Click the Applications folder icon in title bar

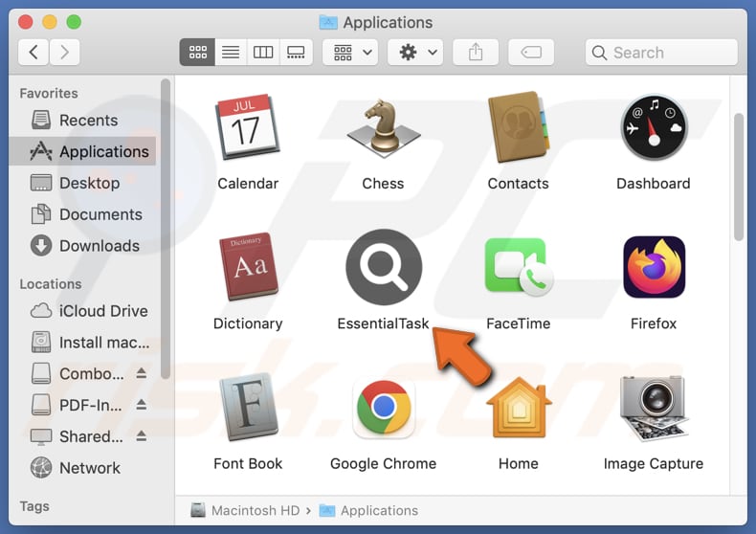[328, 22]
